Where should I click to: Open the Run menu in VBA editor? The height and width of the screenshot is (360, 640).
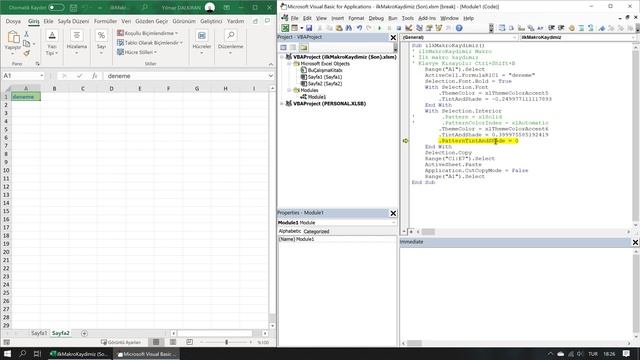(x=393, y=18)
